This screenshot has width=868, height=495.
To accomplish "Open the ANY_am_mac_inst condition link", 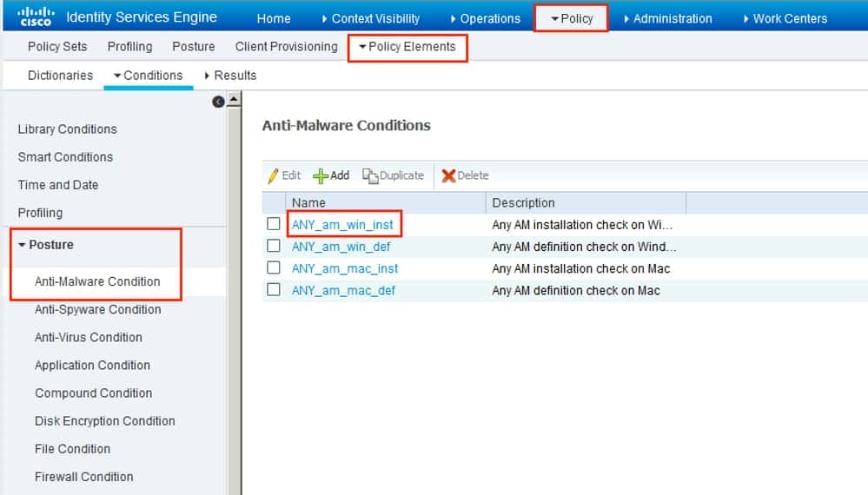I will [345, 269].
